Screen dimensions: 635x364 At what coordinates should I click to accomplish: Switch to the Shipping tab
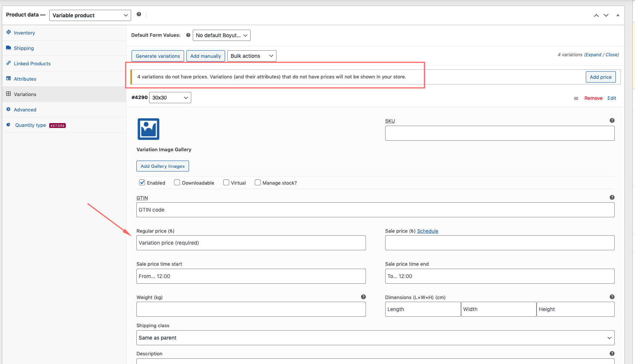click(x=64, y=48)
